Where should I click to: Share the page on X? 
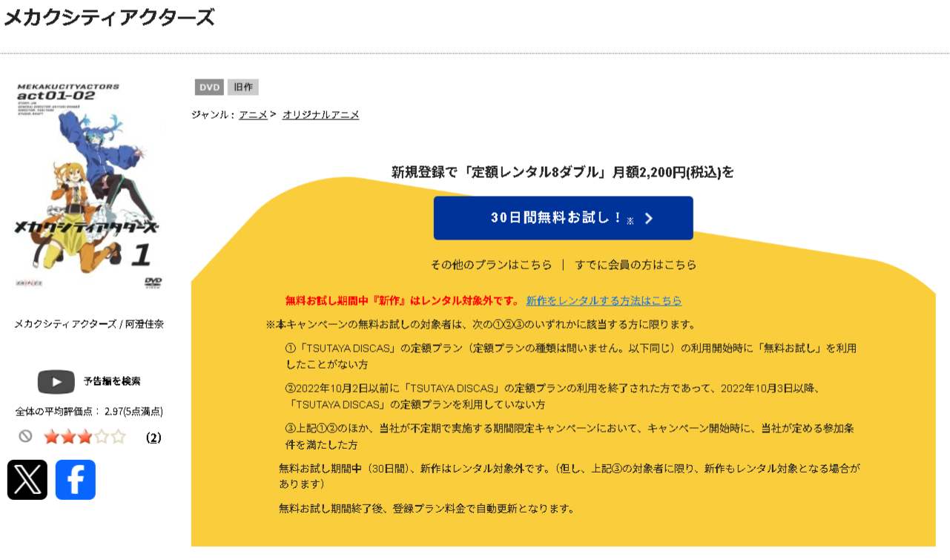[x=27, y=479]
